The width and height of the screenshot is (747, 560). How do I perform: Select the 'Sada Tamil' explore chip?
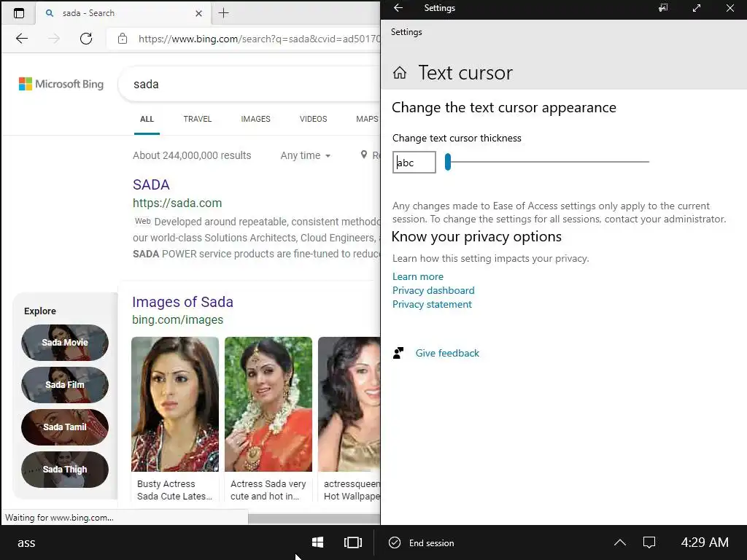[x=65, y=427]
